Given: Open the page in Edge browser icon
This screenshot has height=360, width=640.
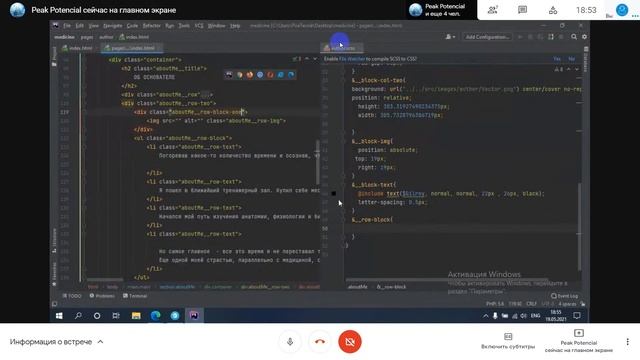Looking at the screenshot, I should (291, 75).
